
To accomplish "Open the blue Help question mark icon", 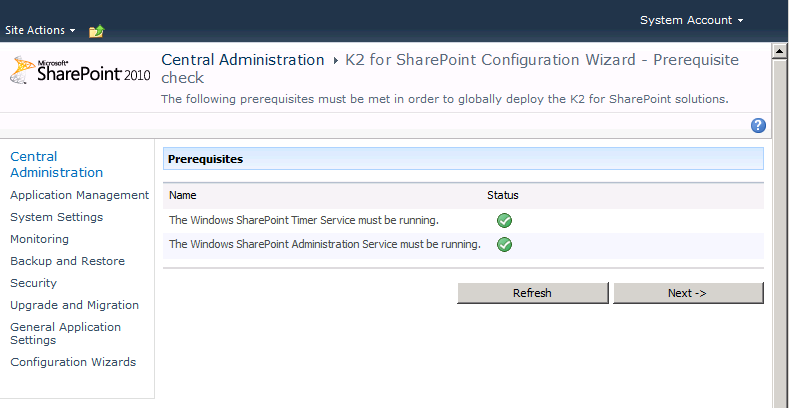I will click(758, 125).
